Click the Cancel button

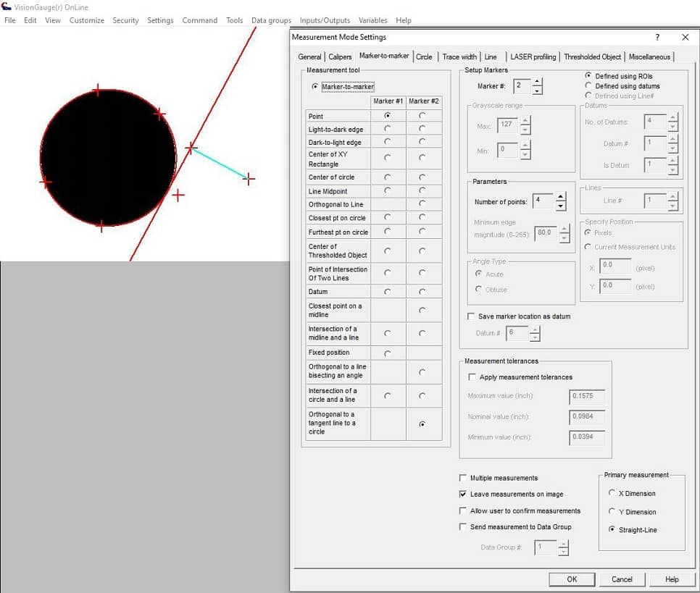pos(622,579)
